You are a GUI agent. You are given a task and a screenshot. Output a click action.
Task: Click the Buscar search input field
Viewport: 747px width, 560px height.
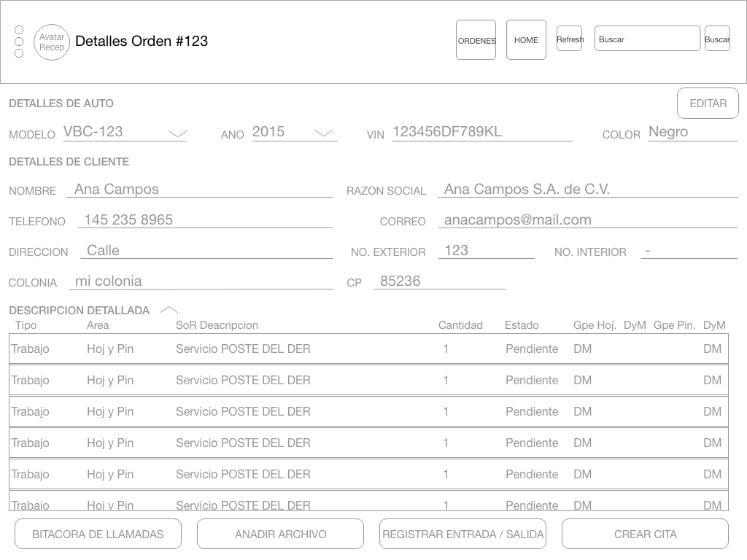click(647, 39)
